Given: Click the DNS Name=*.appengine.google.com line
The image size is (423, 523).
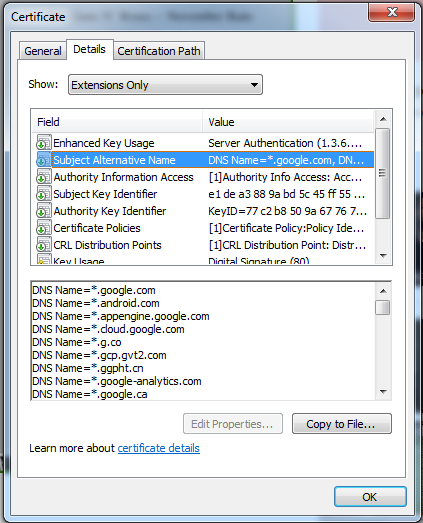Looking at the screenshot, I should click(121, 316).
